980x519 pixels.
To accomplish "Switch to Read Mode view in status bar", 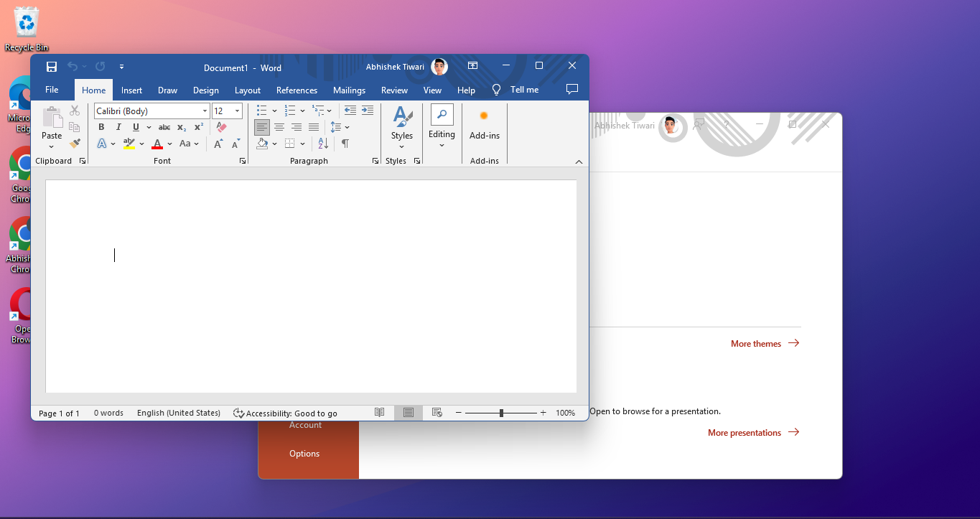I will pyautogui.click(x=380, y=413).
